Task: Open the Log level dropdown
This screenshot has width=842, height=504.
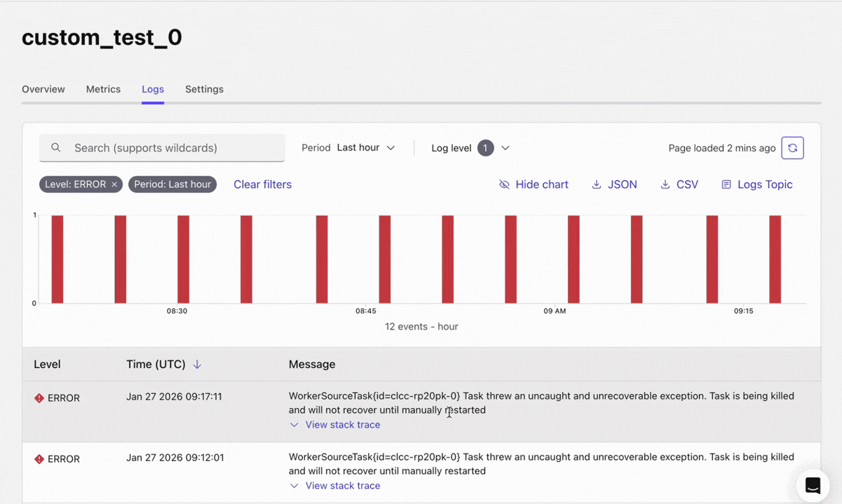Action: point(470,148)
